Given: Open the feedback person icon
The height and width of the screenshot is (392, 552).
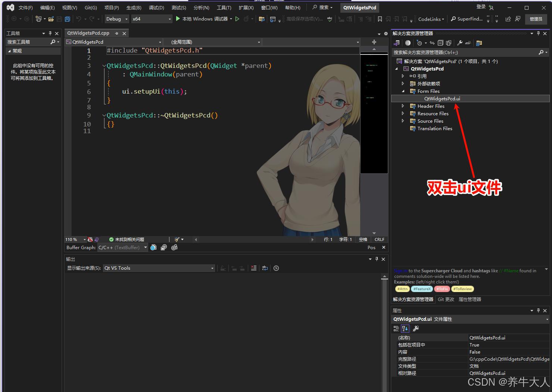Looking at the screenshot, I should [x=518, y=19].
